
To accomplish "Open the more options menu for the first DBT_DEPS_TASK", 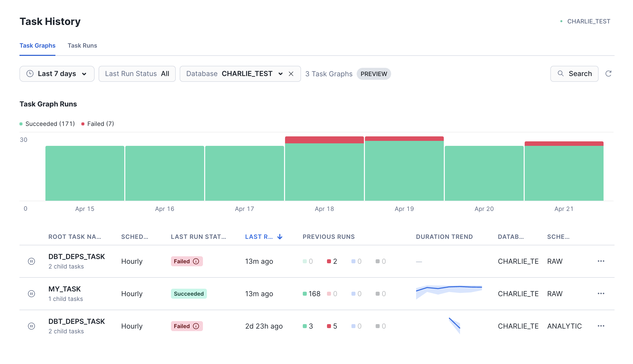I will tap(601, 261).
